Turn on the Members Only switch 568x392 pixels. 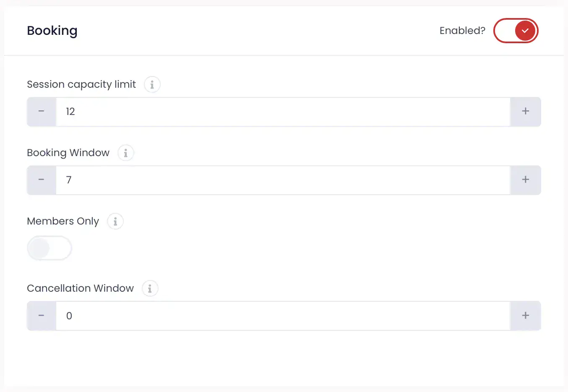50,248
